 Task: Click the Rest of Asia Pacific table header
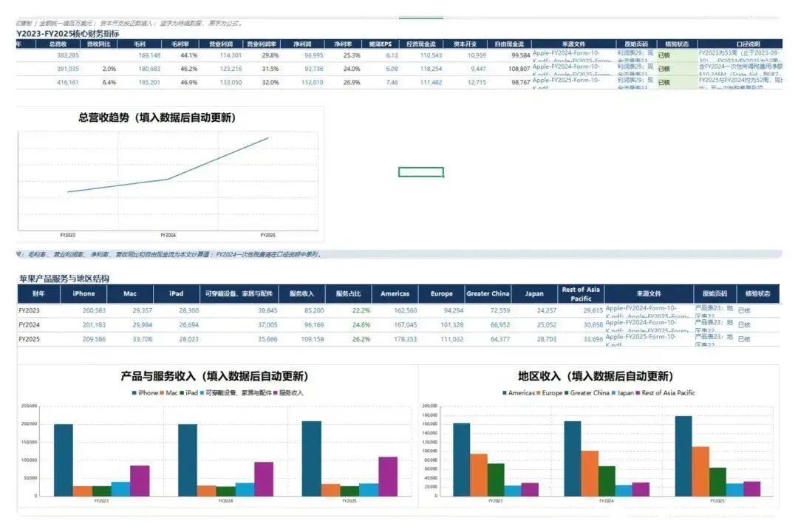(x=581, y=294)
